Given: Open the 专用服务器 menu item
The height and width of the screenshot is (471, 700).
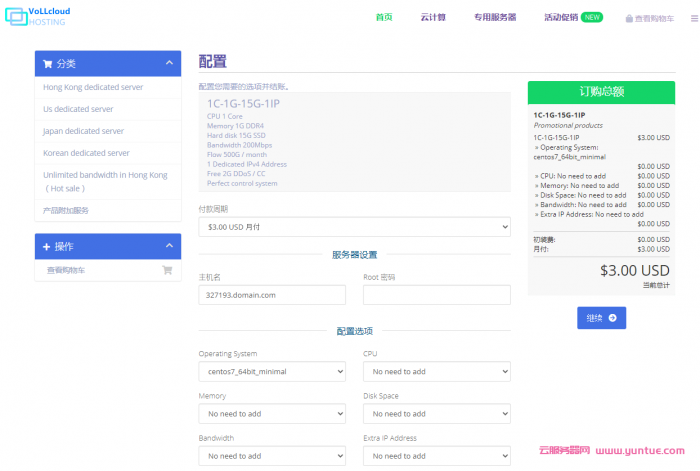Looking at the screenshot, I should tap(495, 17).
